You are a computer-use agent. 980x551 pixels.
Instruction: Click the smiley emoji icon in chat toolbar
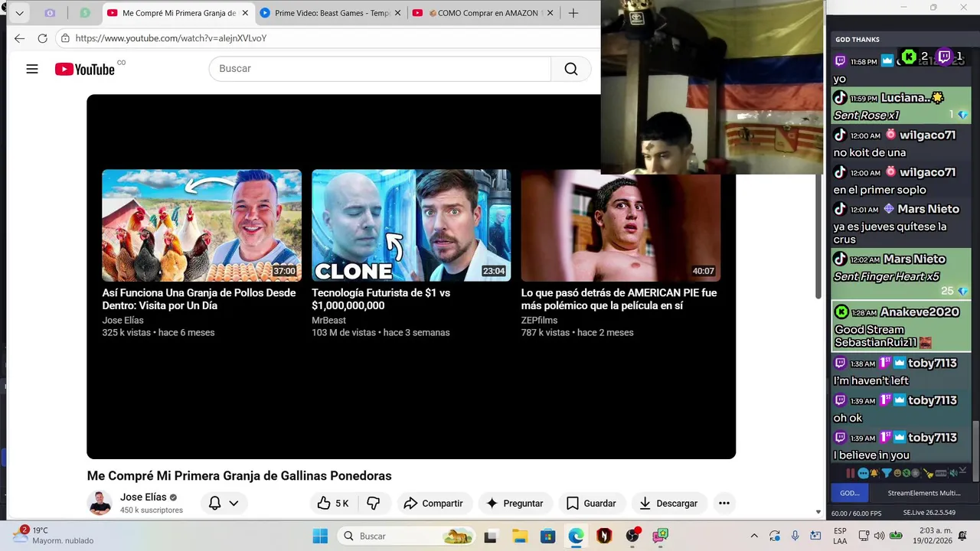897,473
